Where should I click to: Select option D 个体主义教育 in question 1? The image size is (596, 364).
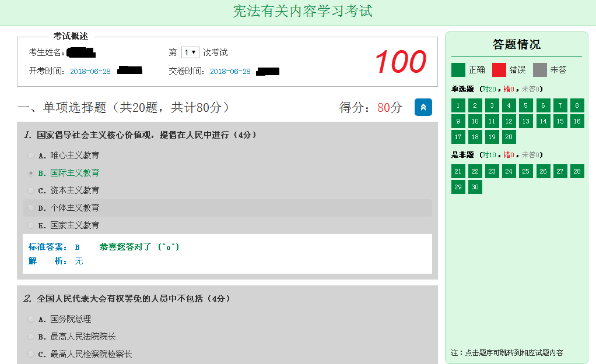(x=31, y=208)
